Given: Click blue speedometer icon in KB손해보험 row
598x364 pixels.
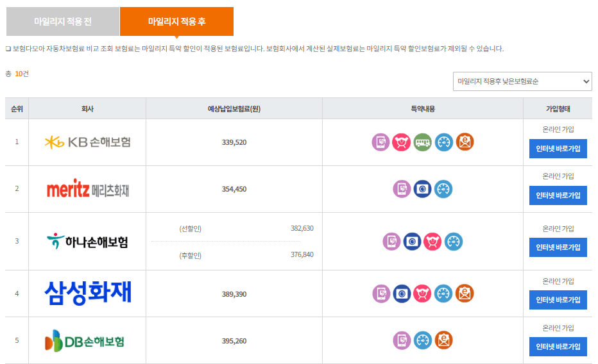Looking at the screenshot, I should pos(444,142).
